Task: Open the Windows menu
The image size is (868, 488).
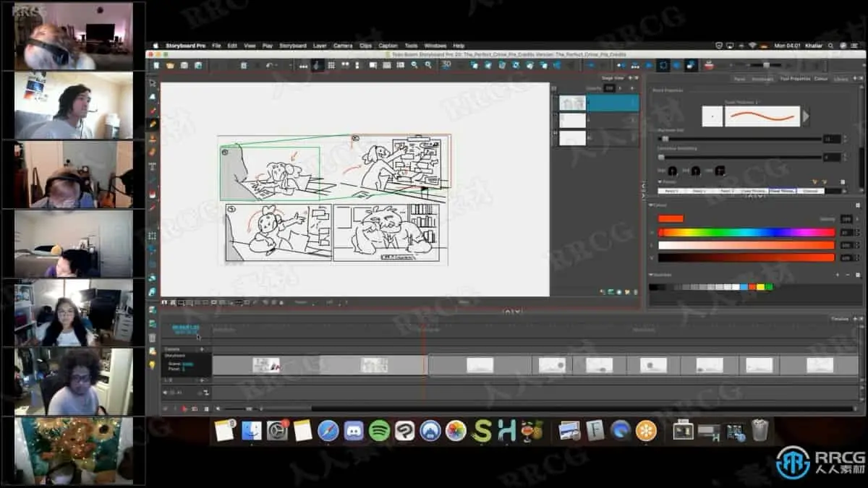Action: click(435, 46)
